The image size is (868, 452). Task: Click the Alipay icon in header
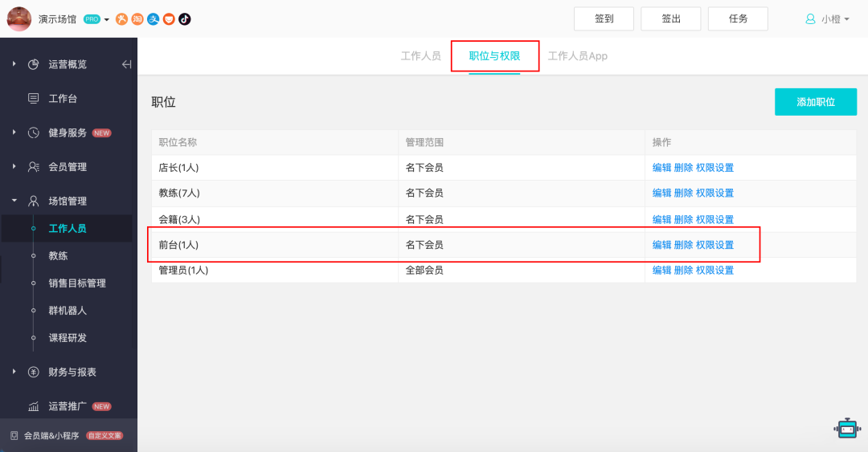[153, 19]
